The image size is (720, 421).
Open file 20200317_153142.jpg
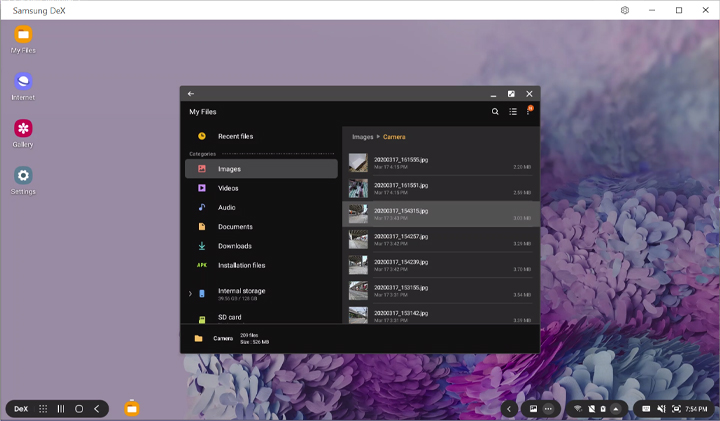(x=441, y=314)
